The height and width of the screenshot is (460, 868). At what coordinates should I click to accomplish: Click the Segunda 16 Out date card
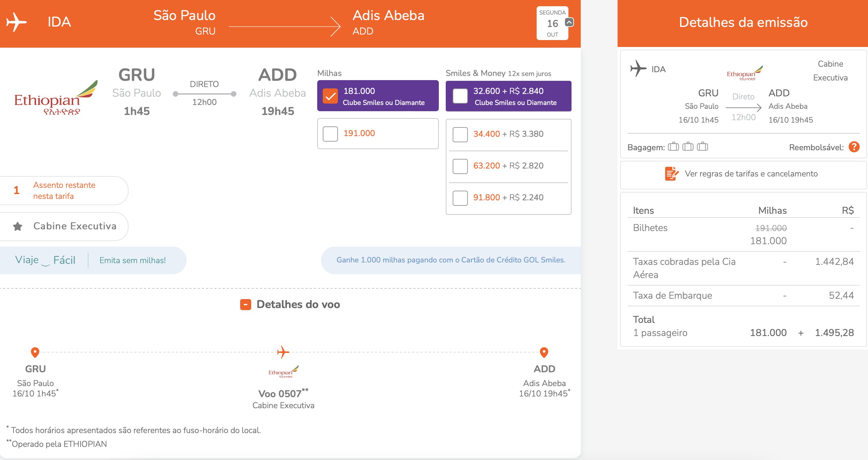tap(552, 23)
